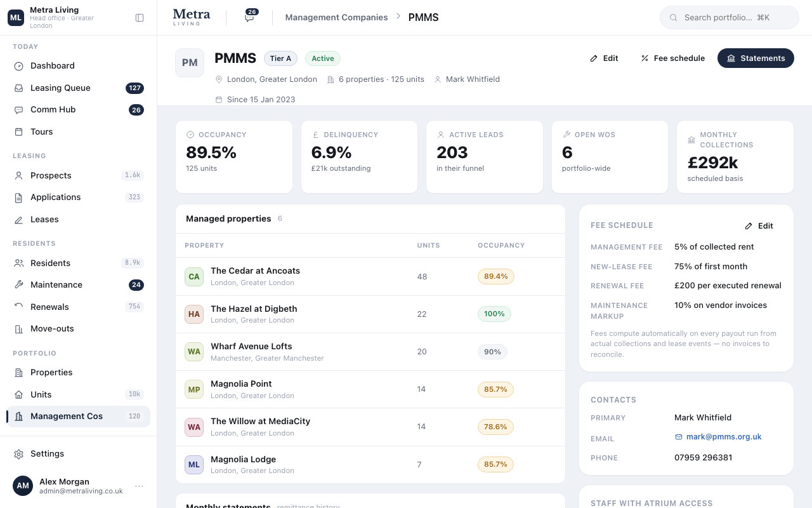Select Management Cos in sidebar
Screen dimensions: 812x508
tap(78, 417)
